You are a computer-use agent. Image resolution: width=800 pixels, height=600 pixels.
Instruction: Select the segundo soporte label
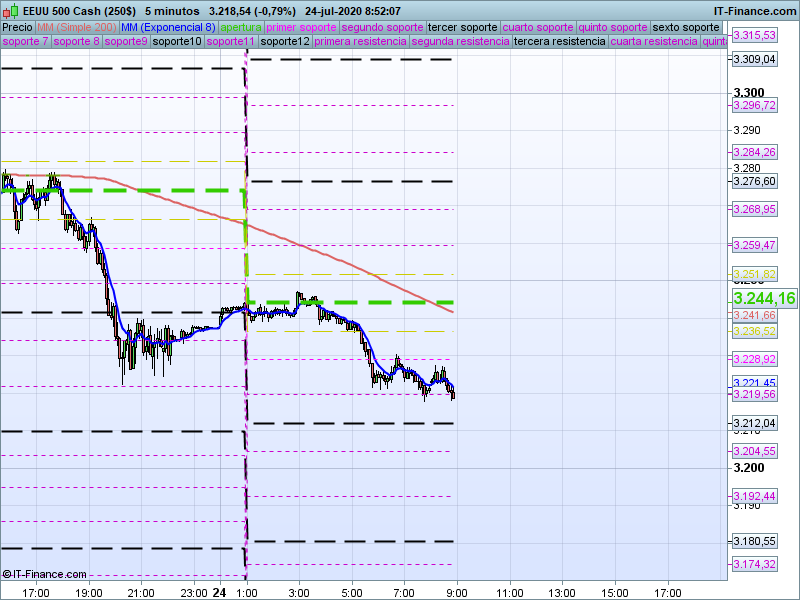pos(382,27)
